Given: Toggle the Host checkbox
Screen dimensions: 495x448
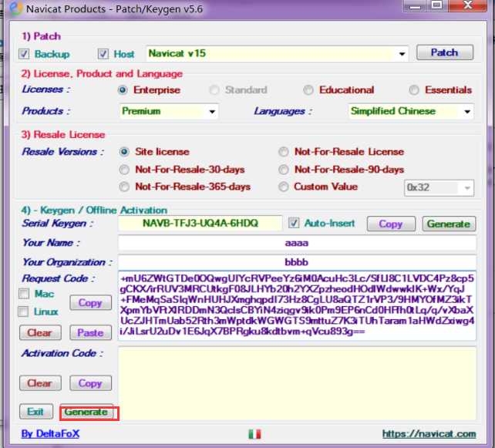Looking at the screenshot, I should click(103, 54).
